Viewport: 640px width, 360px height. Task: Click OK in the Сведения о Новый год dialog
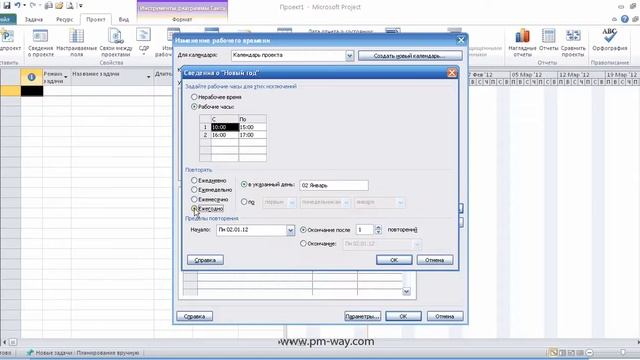point(394,260)
